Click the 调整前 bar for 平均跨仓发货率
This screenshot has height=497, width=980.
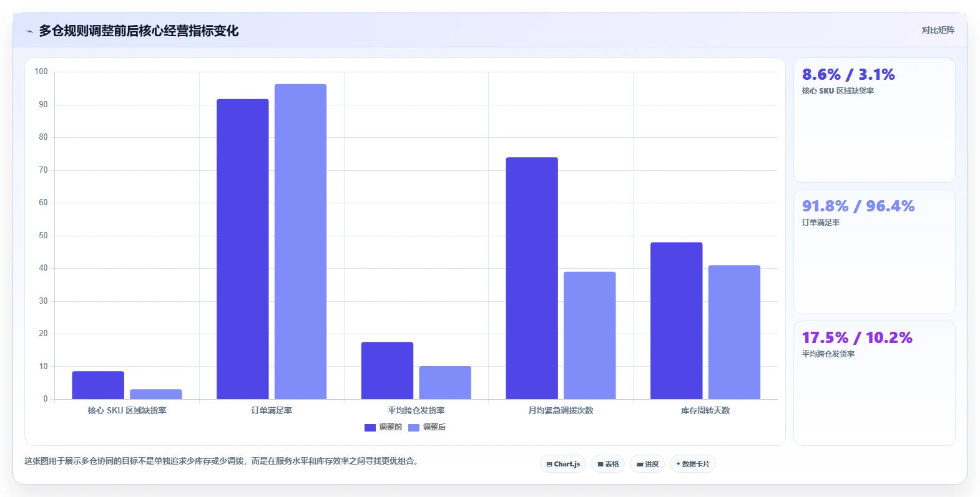point(387,370)
